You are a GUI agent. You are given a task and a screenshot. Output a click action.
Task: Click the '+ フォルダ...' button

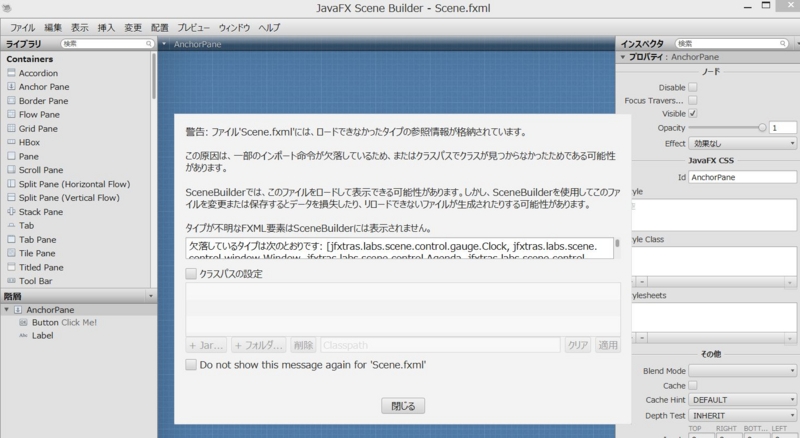pos(259,345)
